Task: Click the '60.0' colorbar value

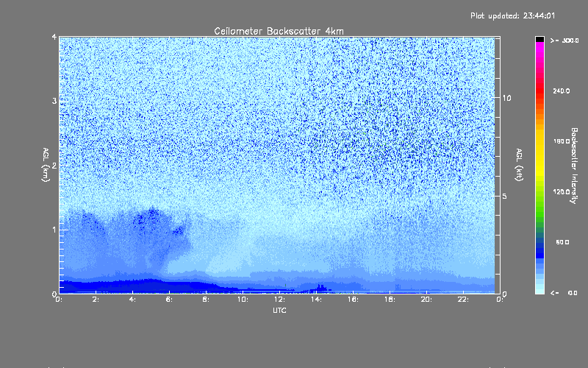Action: [x=562, y=243]
